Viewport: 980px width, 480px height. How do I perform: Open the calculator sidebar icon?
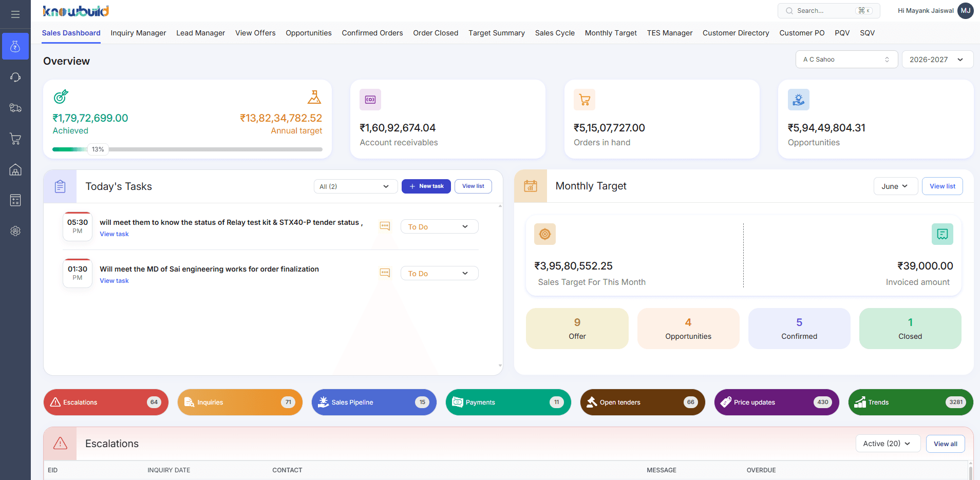pyautogui.click(x=15, y=200)
